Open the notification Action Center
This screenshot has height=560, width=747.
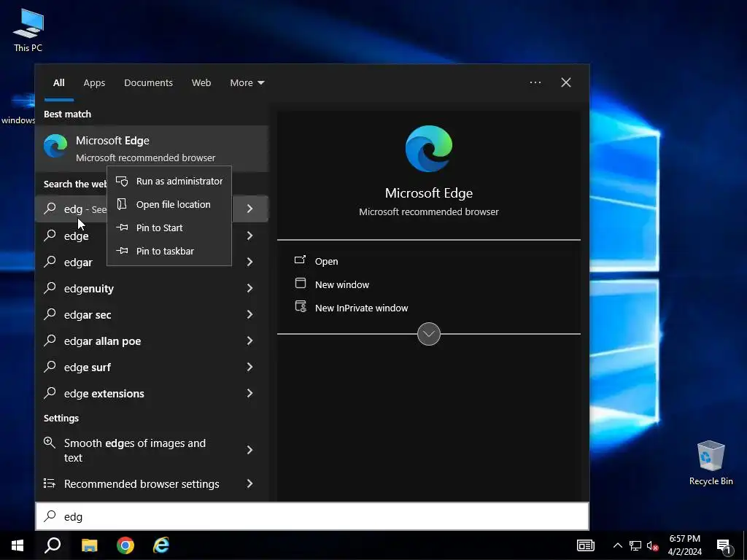coord(724,545)
